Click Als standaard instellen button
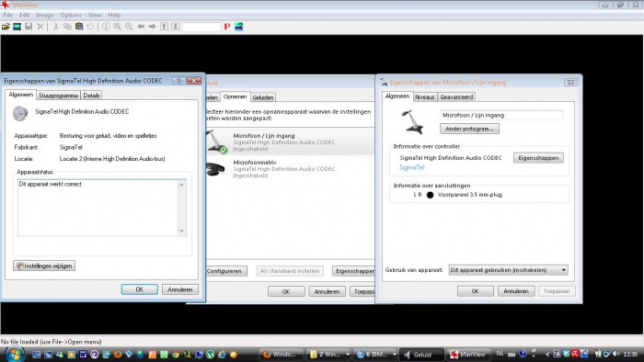644x362 pixels. tap(290, 271)
